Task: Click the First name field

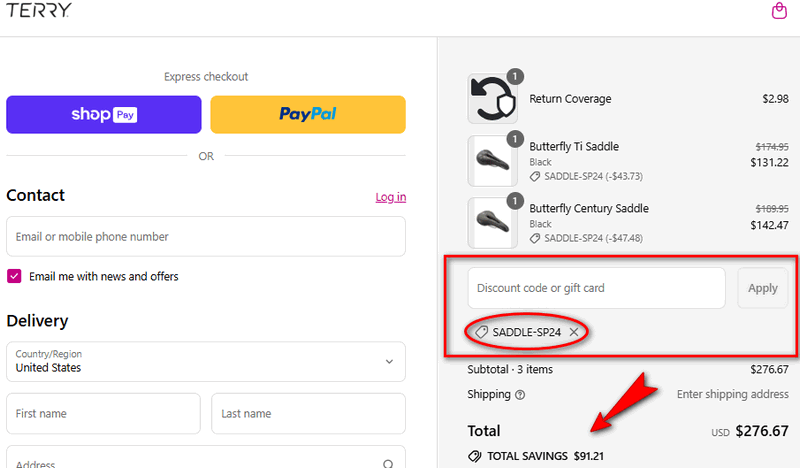Action: (103, 413)
